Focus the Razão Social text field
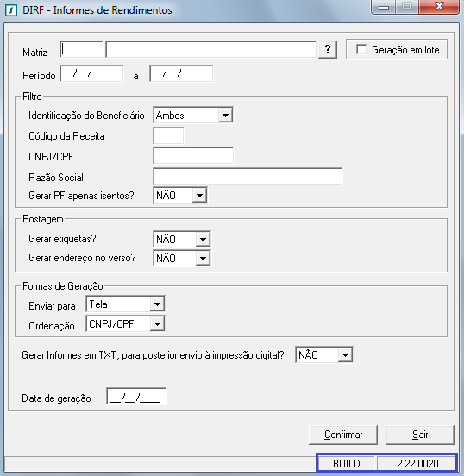Screen dimensions: 464x476 coord(248,176)
